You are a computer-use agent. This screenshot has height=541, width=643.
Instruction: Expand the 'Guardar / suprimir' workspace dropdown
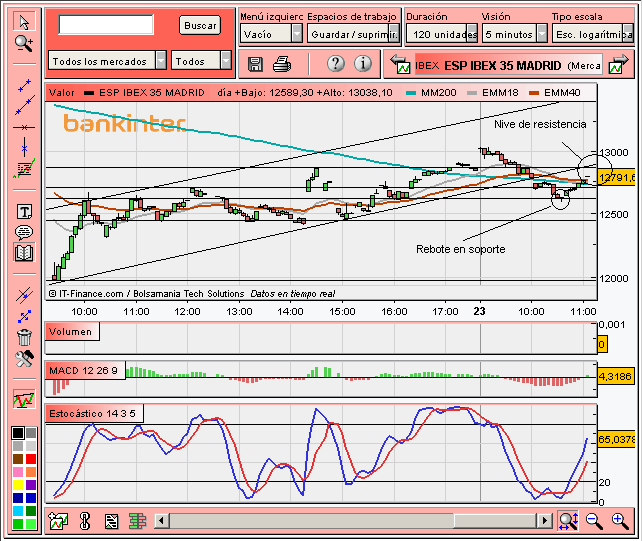click(353, 34)
